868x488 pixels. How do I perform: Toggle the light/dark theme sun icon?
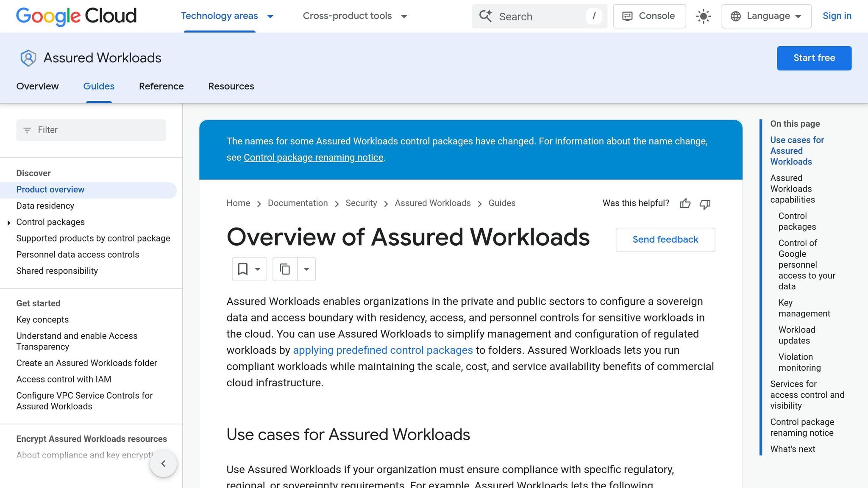point(704,16)
